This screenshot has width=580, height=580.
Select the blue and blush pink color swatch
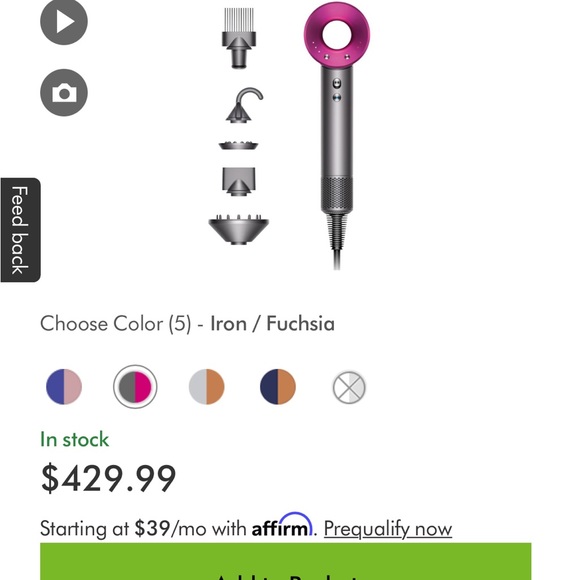point(64,387)
